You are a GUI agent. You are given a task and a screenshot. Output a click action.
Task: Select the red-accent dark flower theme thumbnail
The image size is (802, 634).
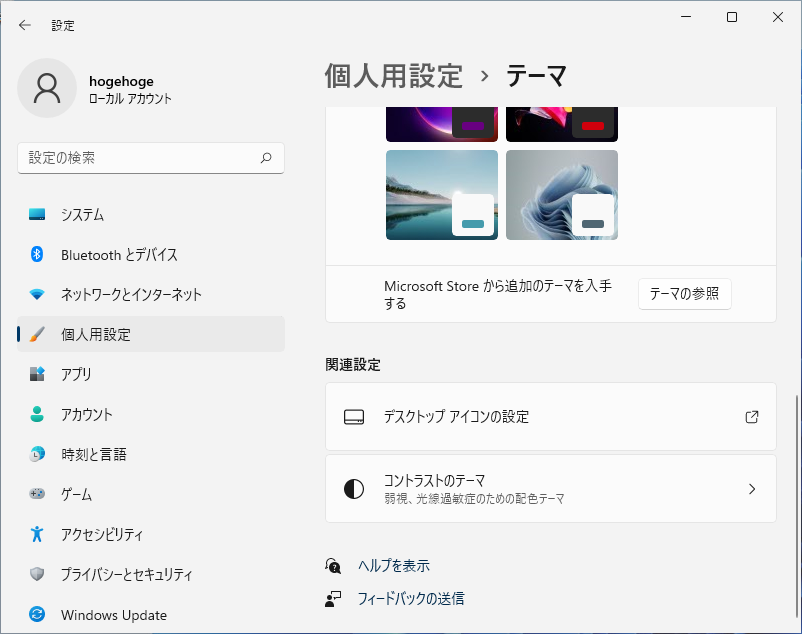pos(562,124)
